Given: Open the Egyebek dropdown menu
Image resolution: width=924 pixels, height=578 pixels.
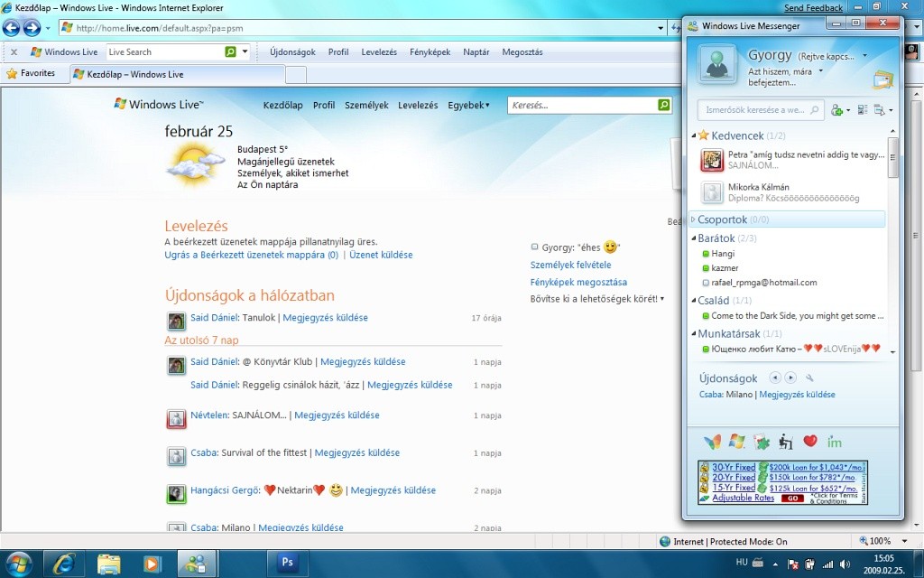Looking at the screenshot, I should (468, 105).
